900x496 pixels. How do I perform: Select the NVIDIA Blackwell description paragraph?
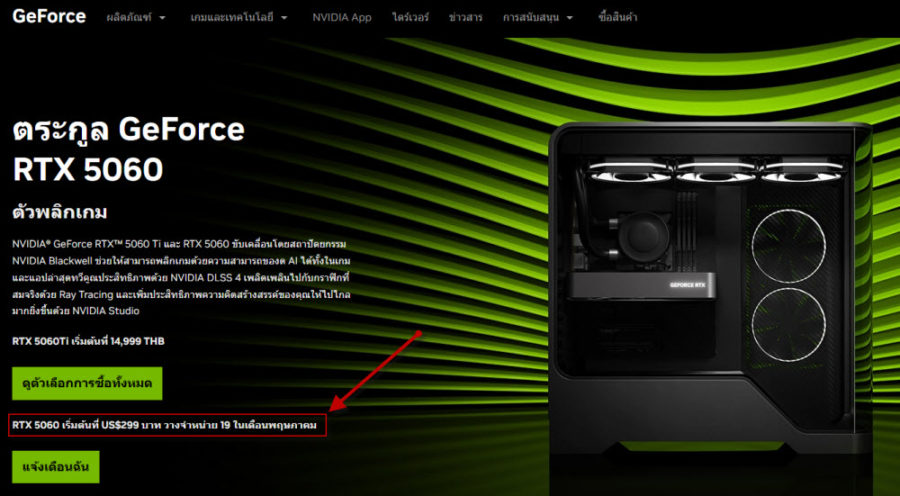click(x=181, y=277)
